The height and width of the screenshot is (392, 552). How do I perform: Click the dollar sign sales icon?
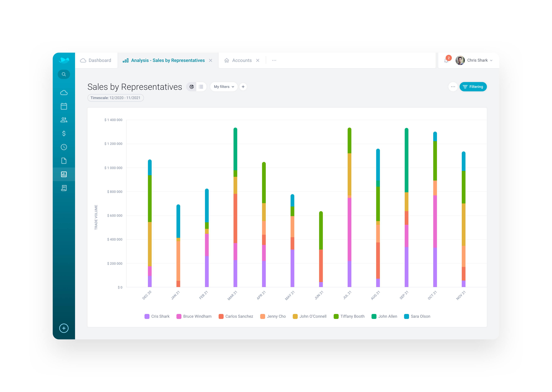(x=64, y=133)
